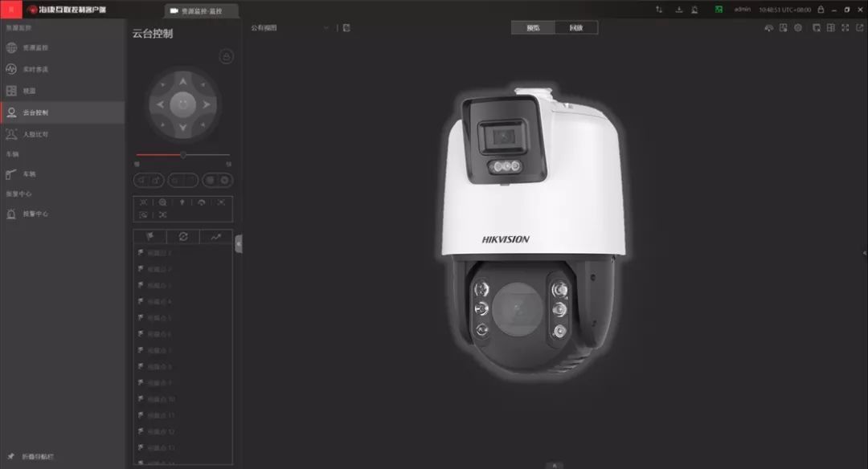Image resolution: width=868 pixels, height=469 pixels.
Task: Expand the 公有视图 view dropdown
Action: pyautogui.click(x=326, y=28)
